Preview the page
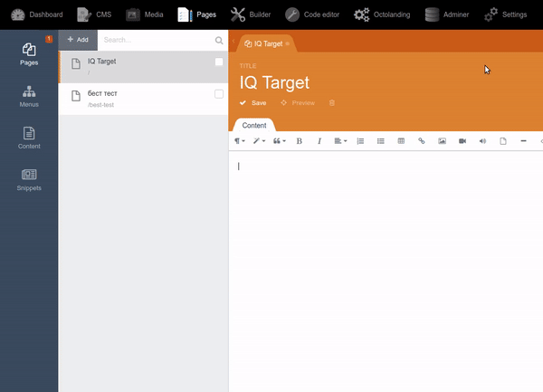This screenshot has width=543, height=392. click(x=298, y=103)
